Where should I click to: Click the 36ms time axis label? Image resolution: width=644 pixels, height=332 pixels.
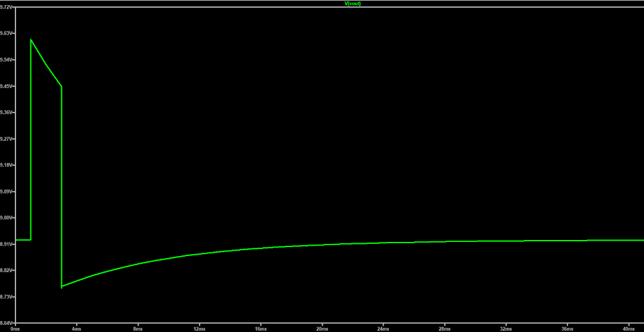[x=567, y=328]
